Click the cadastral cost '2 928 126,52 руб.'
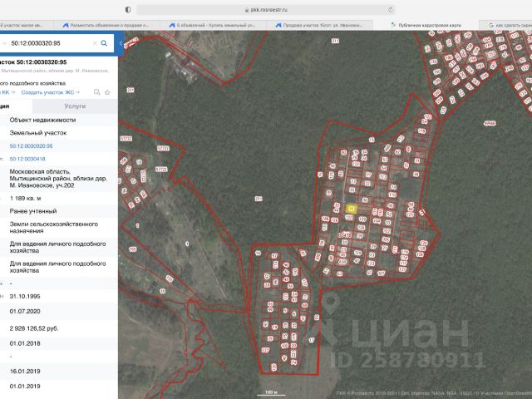Image resolution: width=532 pixels, height=399 pixels. (x=34, y=328)
